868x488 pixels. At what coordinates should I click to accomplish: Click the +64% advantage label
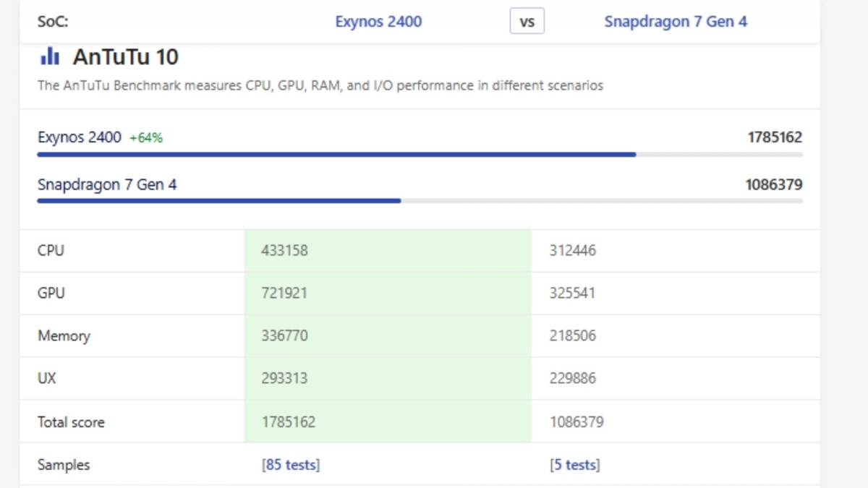coord(145,138)
